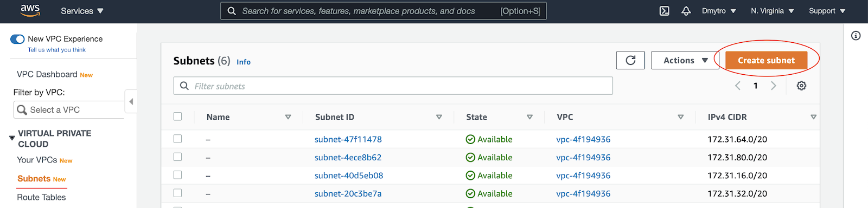868x208 pixels.
Task: Open N. Virginia region selector
Action: coord(773,11)
